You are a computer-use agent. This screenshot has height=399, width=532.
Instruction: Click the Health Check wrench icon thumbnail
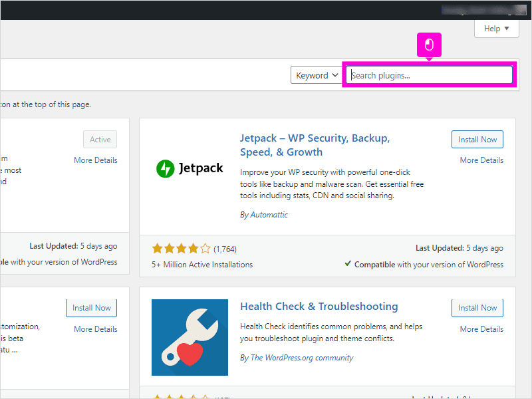point(190,337)
